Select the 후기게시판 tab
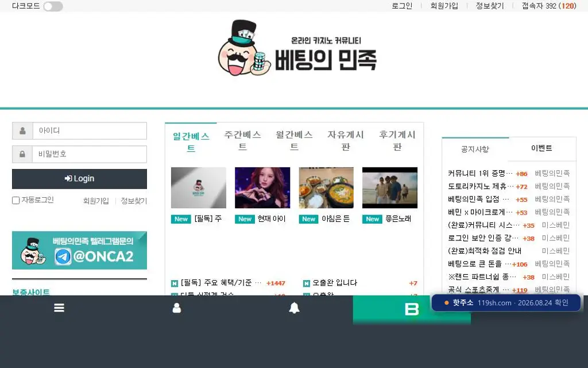The height and width of the screenshot is (368, 588). 397,140
